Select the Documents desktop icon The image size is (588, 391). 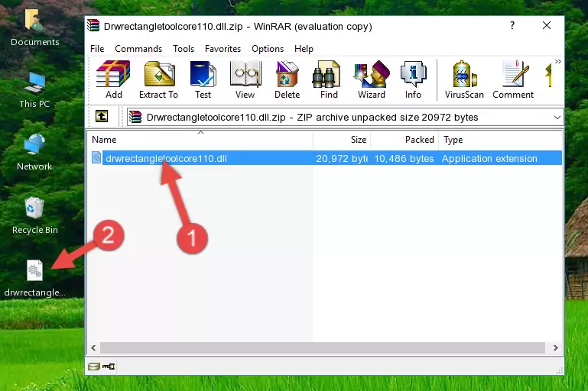click(x=34, y=28)
